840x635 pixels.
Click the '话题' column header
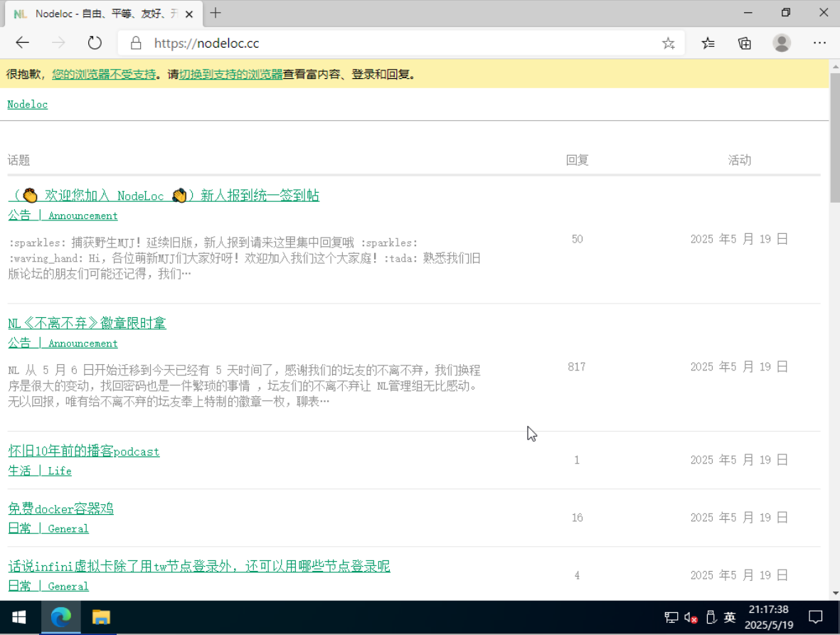click(x=18, y=160)
